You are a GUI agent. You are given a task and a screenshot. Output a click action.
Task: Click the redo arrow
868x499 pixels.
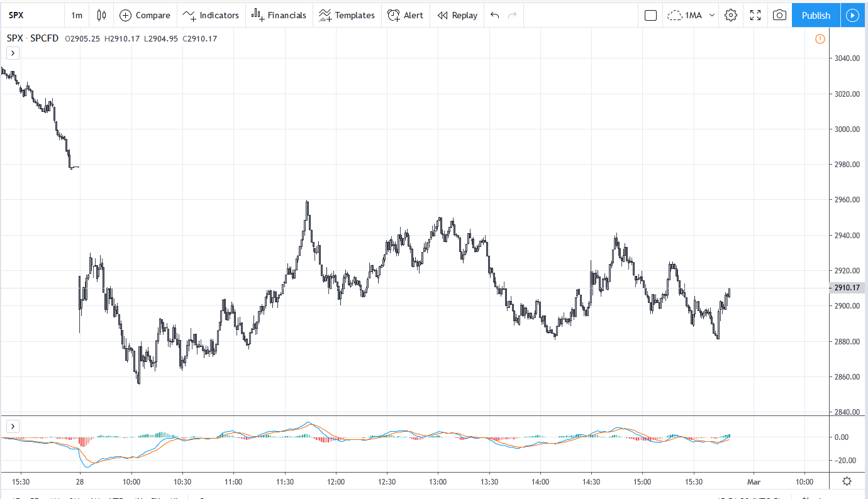(x=512, y=15)
